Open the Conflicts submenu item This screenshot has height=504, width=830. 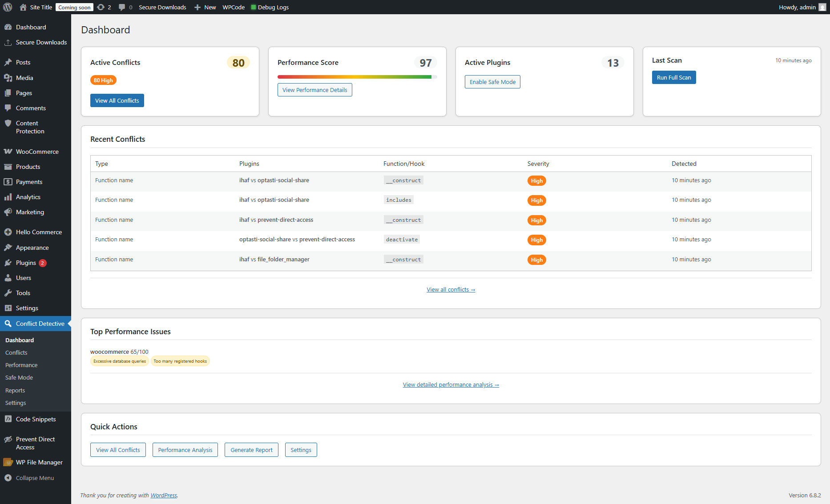(16, 352)
